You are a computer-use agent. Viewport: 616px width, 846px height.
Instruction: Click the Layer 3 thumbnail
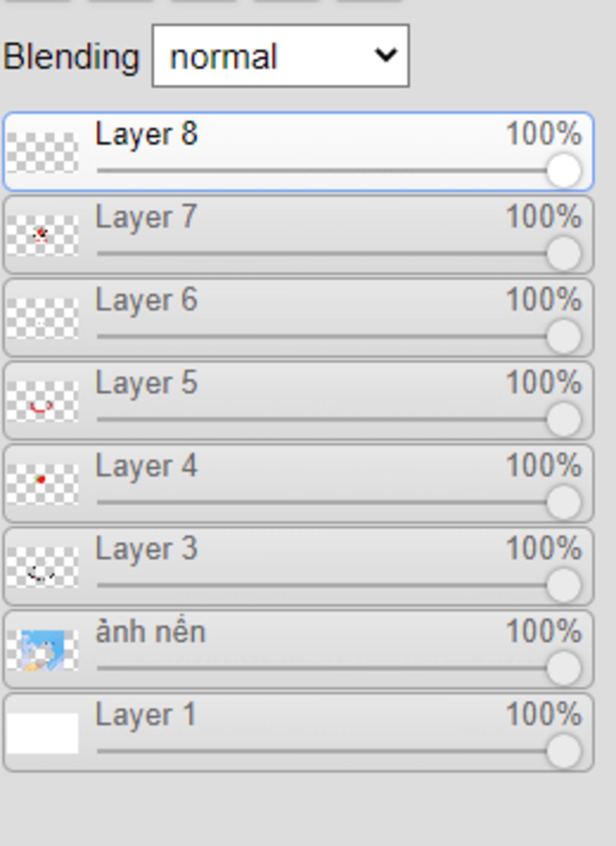[x=43, y=567]
